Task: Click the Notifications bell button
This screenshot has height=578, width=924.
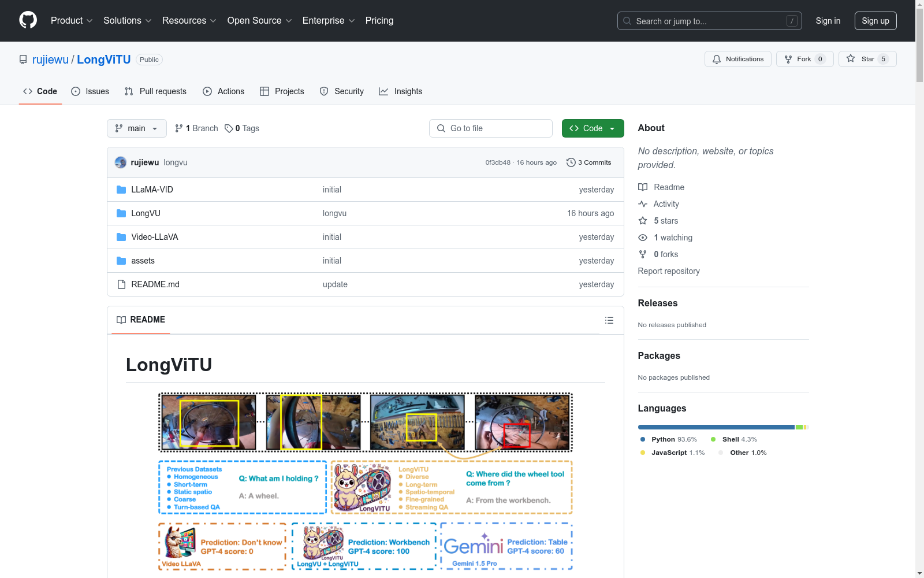Action: 737,59
